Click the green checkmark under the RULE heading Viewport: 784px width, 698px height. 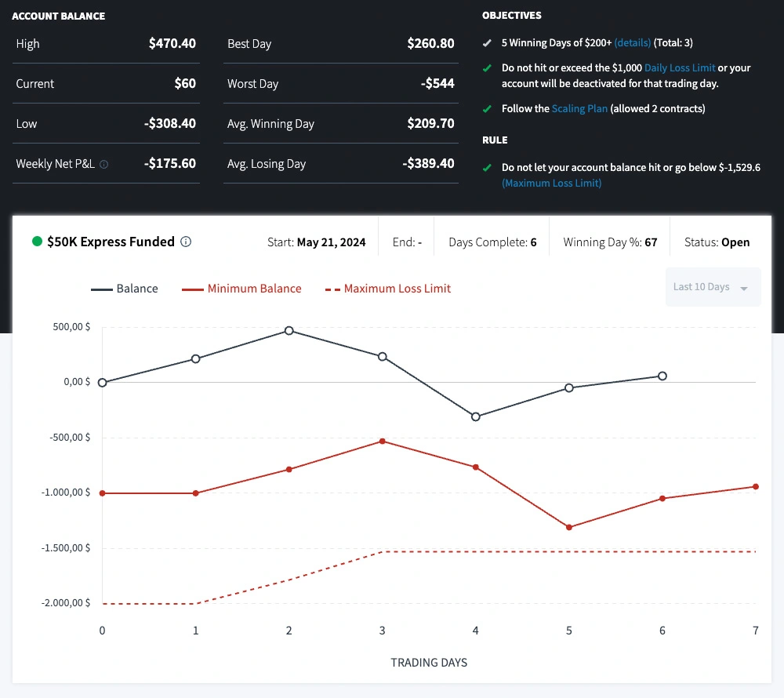tap(487, 168)
